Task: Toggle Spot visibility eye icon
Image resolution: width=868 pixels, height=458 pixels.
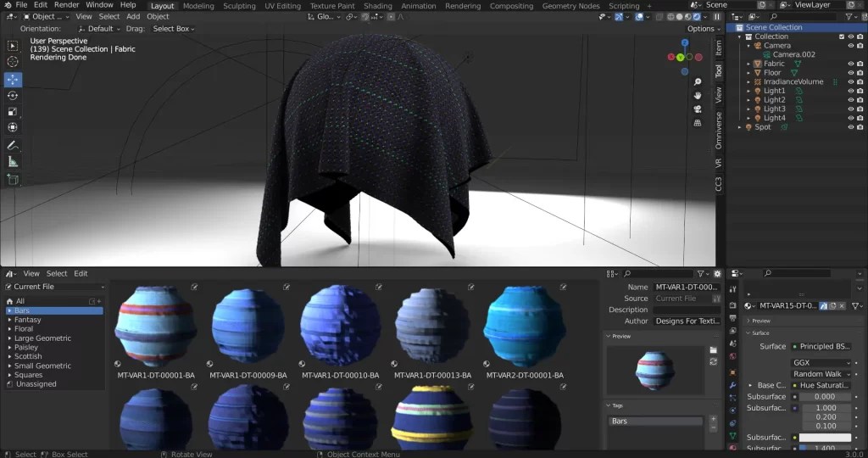Action: [851, 127]
